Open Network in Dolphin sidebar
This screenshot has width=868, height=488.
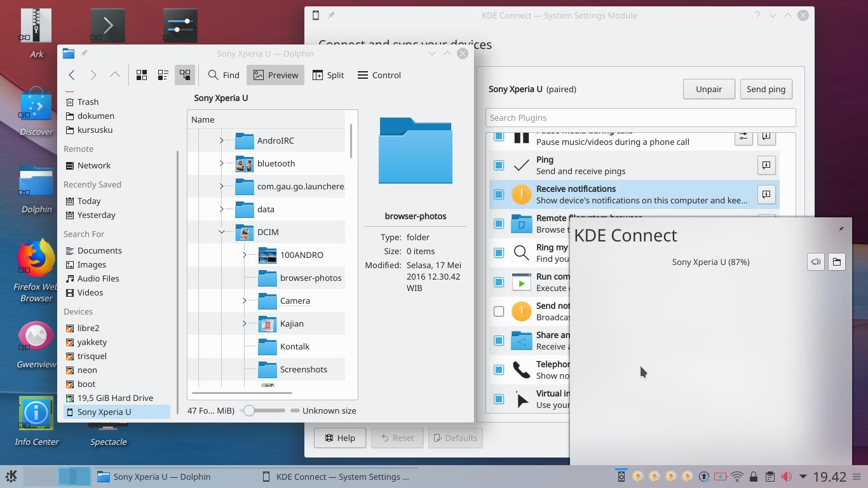tap(94, 165)
